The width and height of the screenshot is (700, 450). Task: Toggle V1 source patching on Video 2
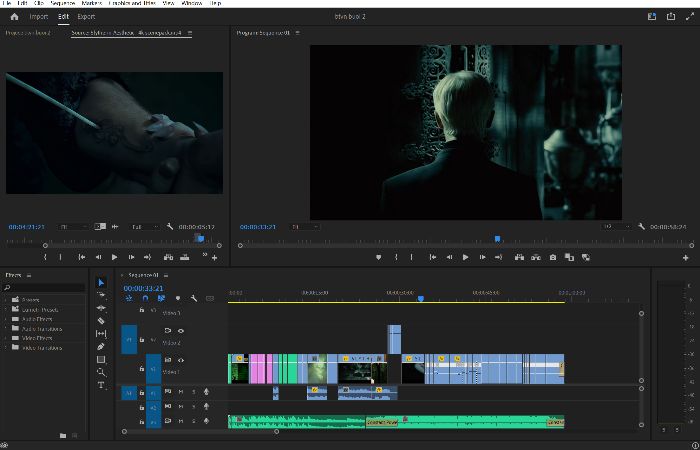pos(129,339)
